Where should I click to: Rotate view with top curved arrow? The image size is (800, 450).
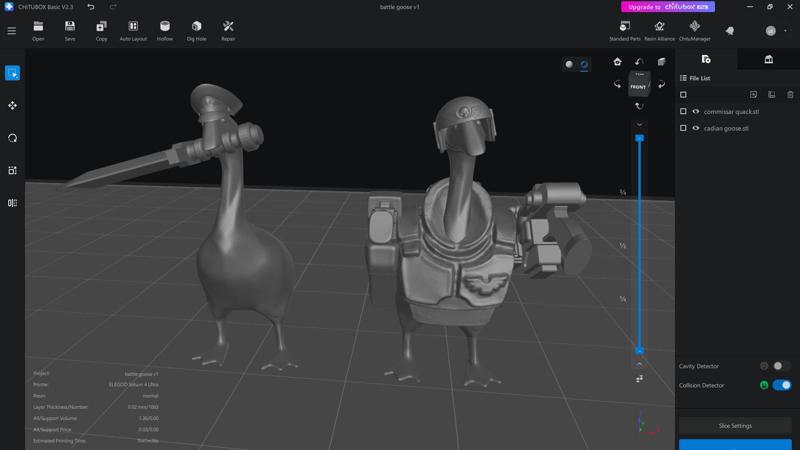639,62
